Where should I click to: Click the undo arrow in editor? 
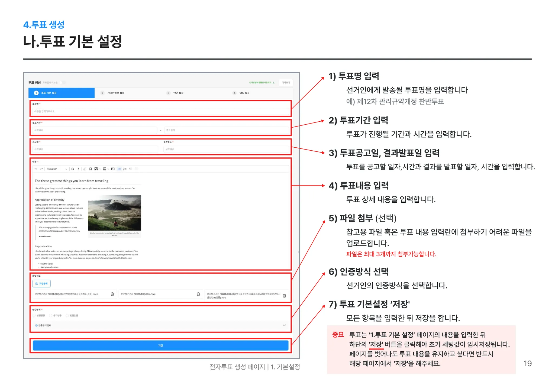(36, 169)
